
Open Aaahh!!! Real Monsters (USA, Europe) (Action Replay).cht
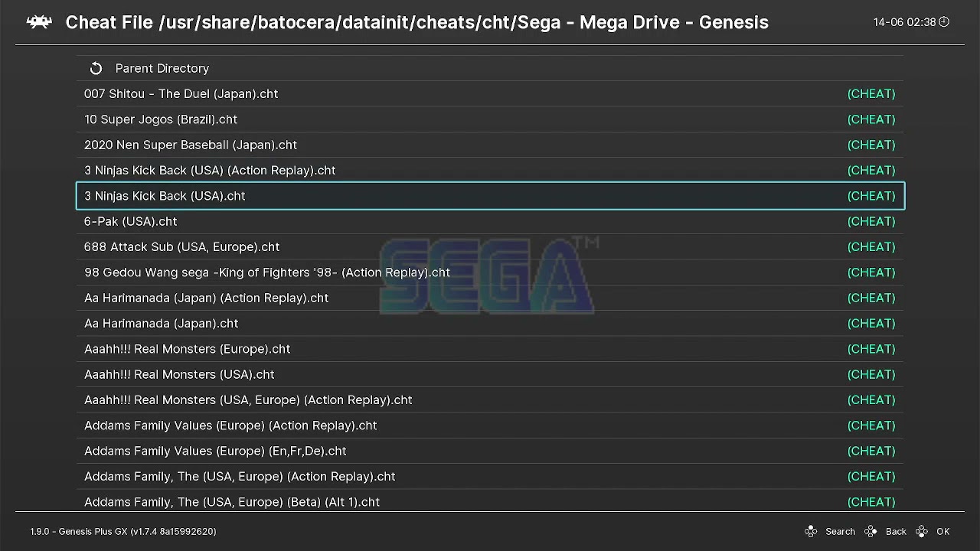490,399
